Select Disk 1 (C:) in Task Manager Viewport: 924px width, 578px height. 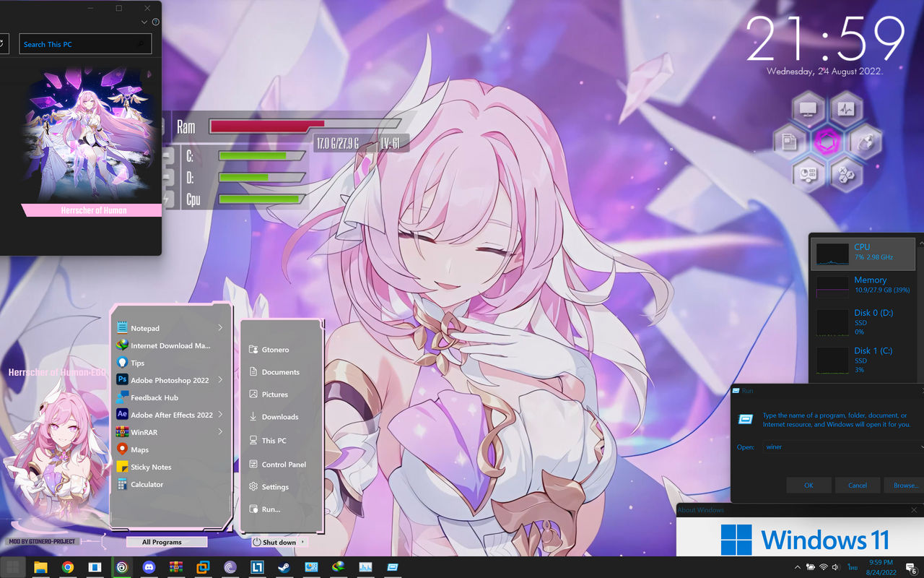863,360
